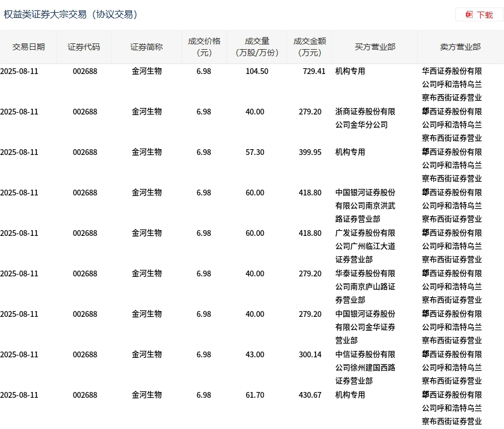Screen dimensions: 504x429
Task: Select the 成交金额(万元) column header
Action: point(309,47)
